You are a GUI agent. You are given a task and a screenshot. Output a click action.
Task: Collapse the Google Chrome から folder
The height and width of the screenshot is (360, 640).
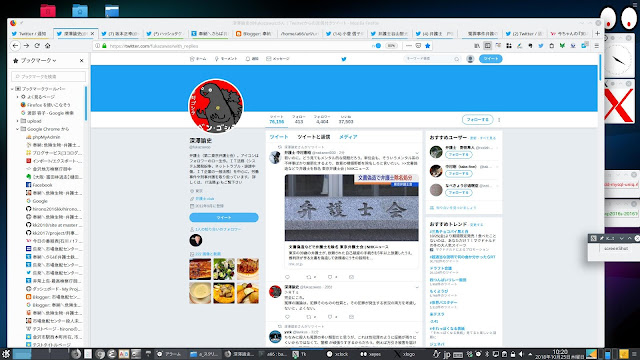(x=18, y=129)
